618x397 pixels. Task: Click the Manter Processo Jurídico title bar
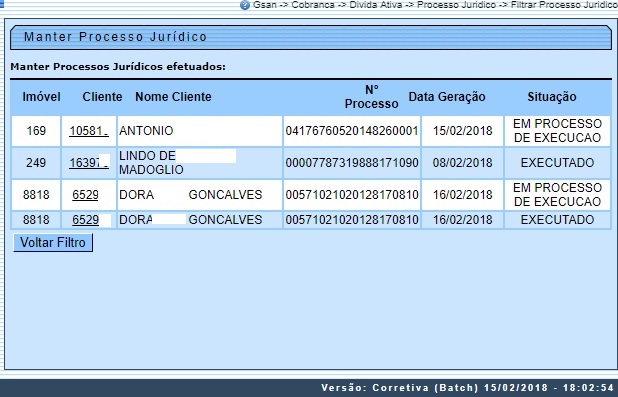311,37
